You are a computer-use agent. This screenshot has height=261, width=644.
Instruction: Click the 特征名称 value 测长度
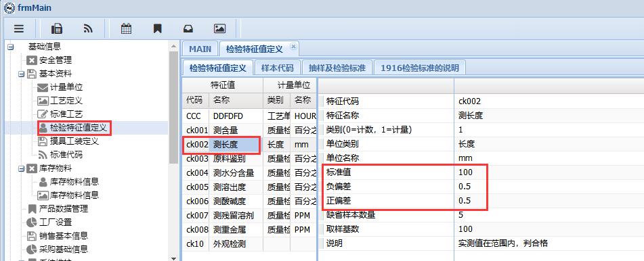point(470,116)
